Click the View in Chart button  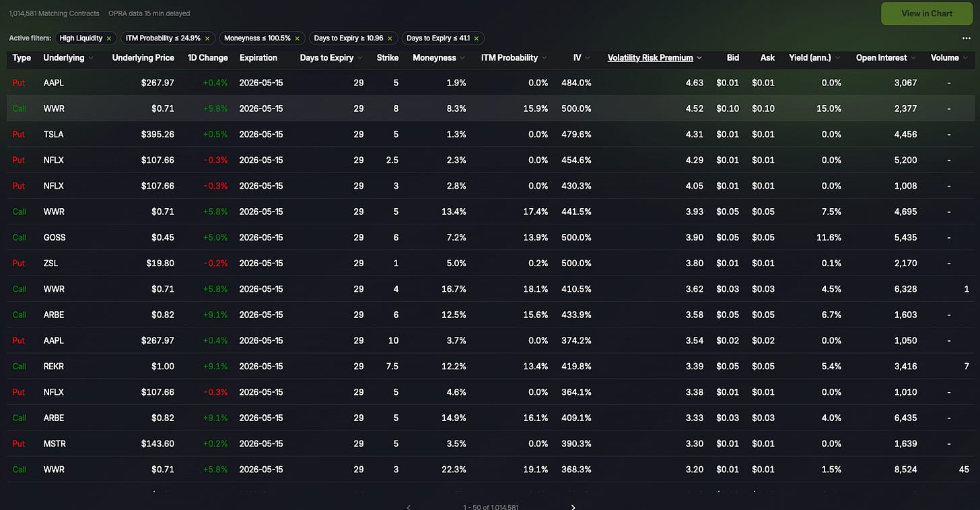click(926, 13)
